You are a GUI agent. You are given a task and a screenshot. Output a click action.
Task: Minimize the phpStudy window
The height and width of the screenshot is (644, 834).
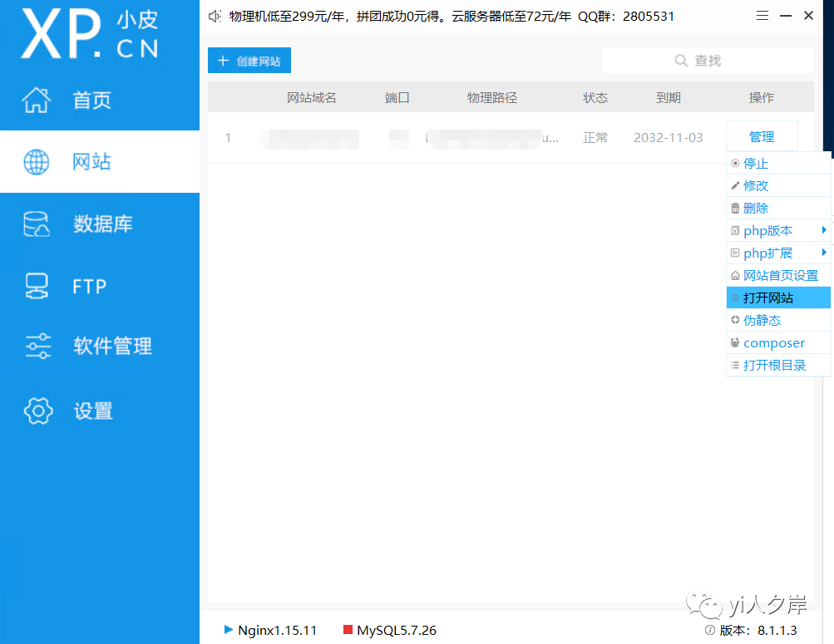[x=786, y=16]
